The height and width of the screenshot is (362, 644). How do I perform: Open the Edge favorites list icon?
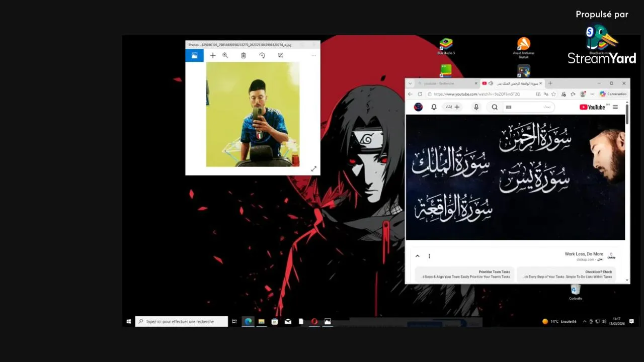click(x=573, y=94)
